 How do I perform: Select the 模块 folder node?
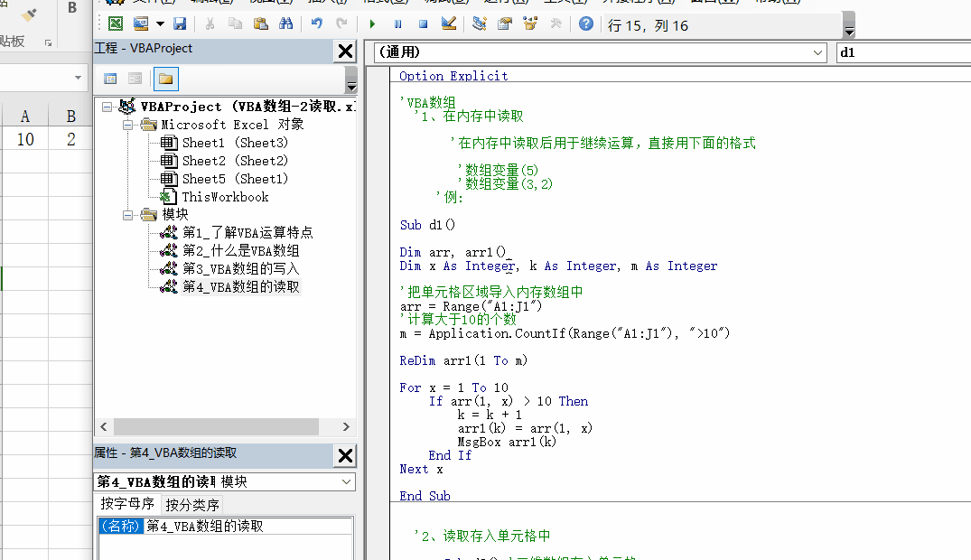[174, 214]
